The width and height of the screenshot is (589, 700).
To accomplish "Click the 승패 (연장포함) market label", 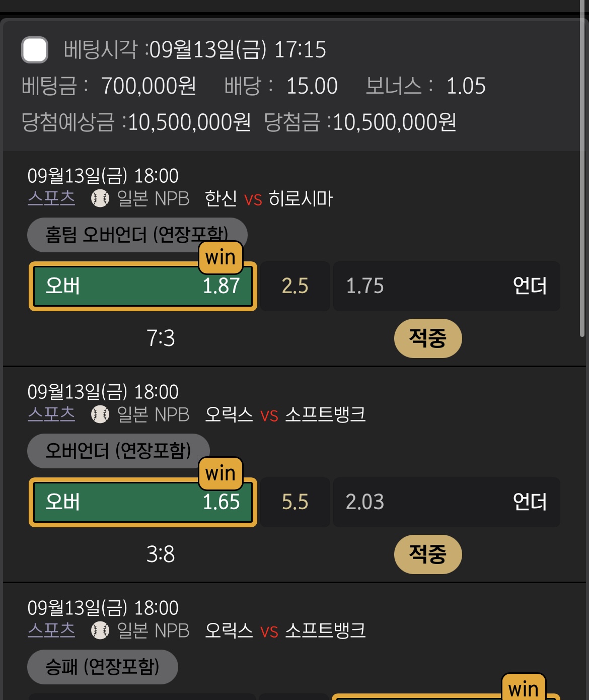I will tap(102, 667).
